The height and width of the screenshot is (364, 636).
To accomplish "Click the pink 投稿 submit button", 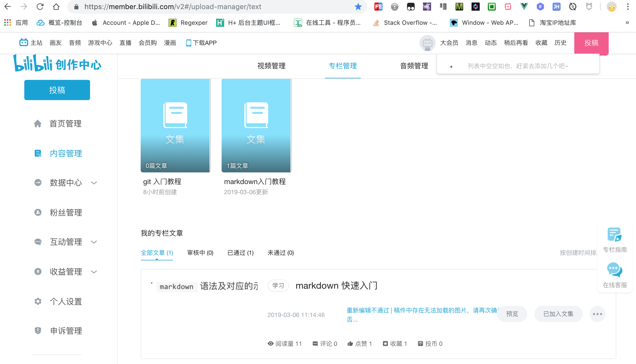I will pyautogui.click(x=591, y=43).
